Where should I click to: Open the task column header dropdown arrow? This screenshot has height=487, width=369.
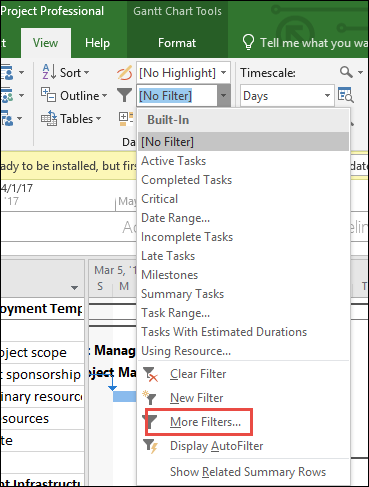[74, 287]
